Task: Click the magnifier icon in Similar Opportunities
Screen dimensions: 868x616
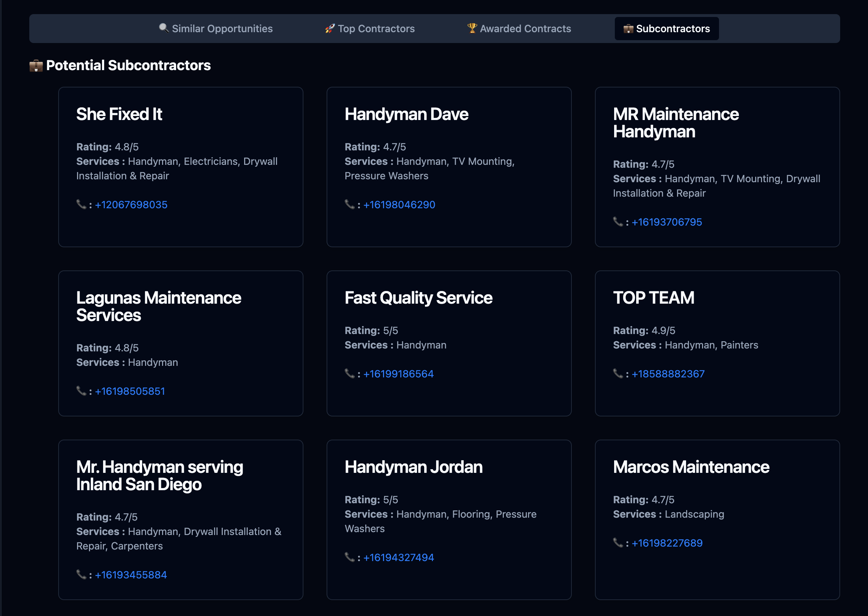Action: point(163,28)
